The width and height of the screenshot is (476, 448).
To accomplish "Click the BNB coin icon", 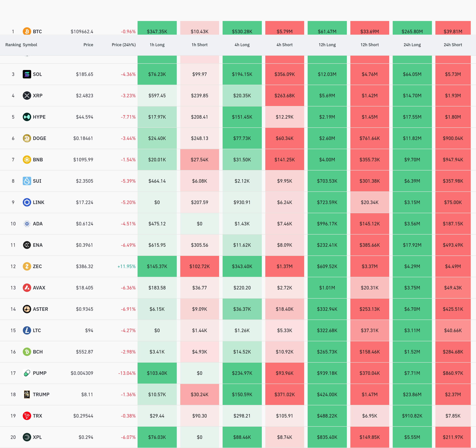I will point(27,159).
